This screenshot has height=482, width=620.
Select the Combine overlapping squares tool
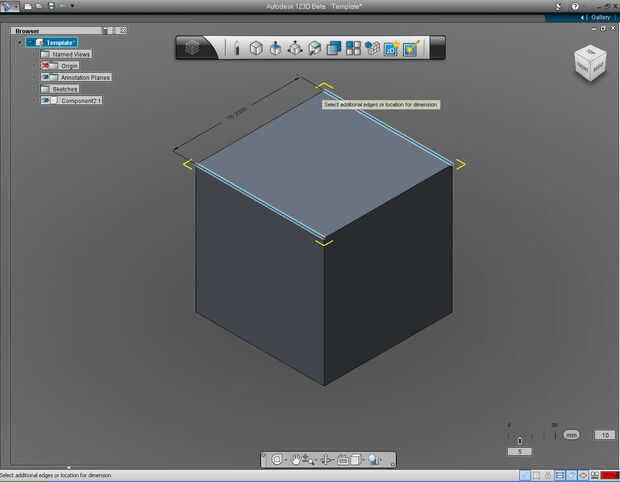click(x=334, y=48)
